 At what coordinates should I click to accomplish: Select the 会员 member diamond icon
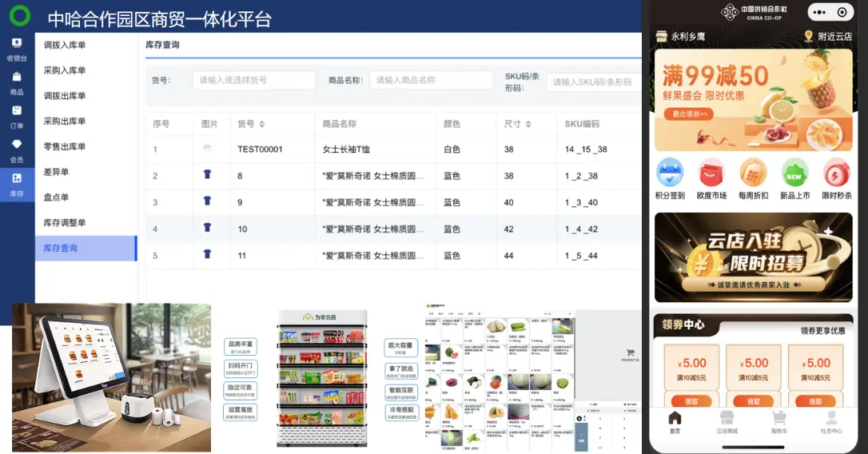tap(17, 145)
